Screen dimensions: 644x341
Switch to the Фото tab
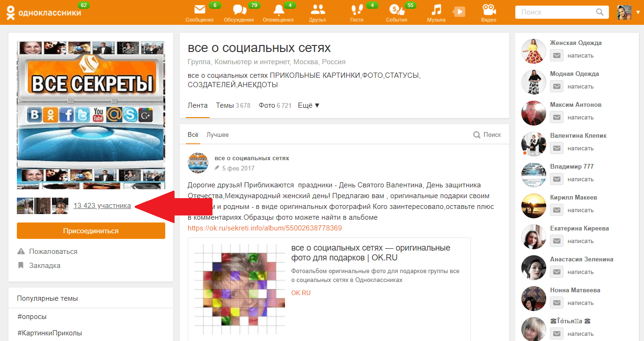tap(275, 105)
